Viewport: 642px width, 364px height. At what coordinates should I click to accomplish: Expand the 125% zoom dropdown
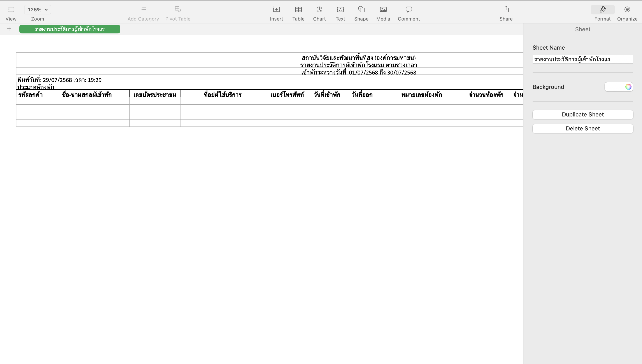coord(38,9)
